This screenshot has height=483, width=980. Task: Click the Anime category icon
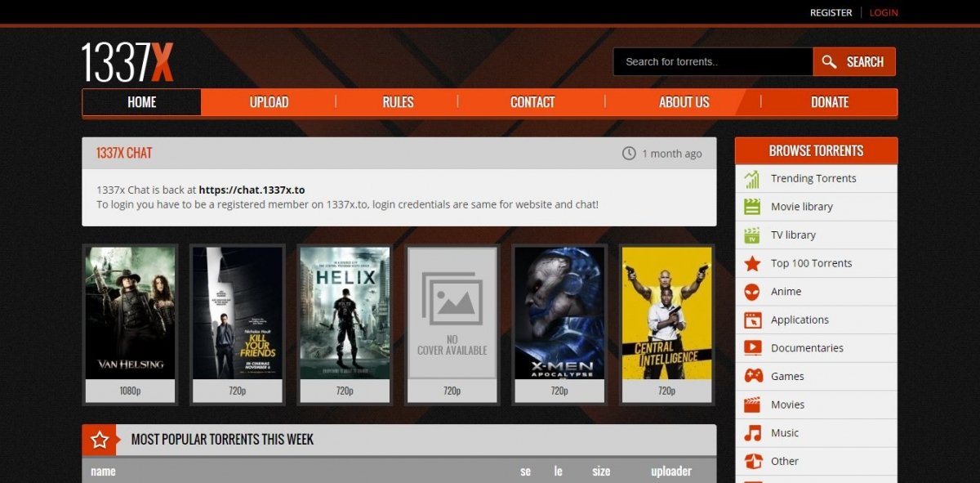[752, 292]
